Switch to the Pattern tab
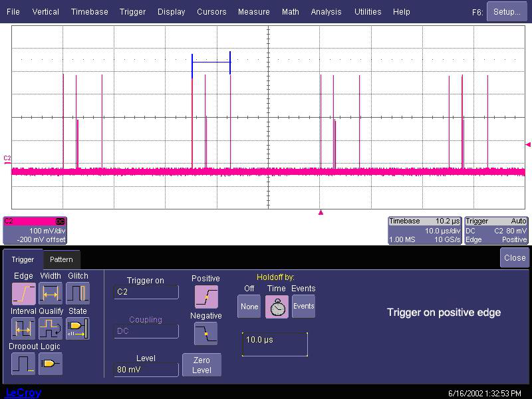The width and height of the screenshot is (532, 399). (x=61, y=259)
